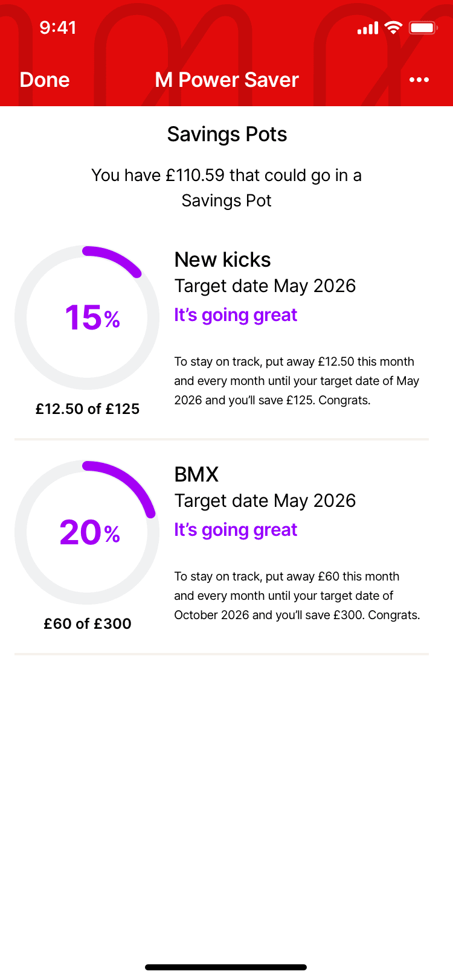The image size is (453, 980).
Task: Tap the home indicator bar
Action: tap(226, 967)
